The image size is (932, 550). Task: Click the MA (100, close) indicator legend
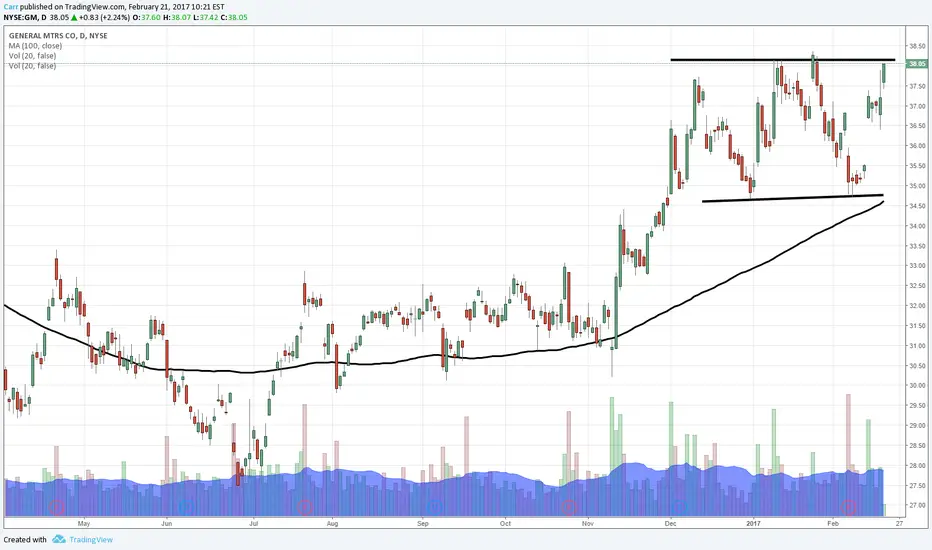tap(35, 46)
